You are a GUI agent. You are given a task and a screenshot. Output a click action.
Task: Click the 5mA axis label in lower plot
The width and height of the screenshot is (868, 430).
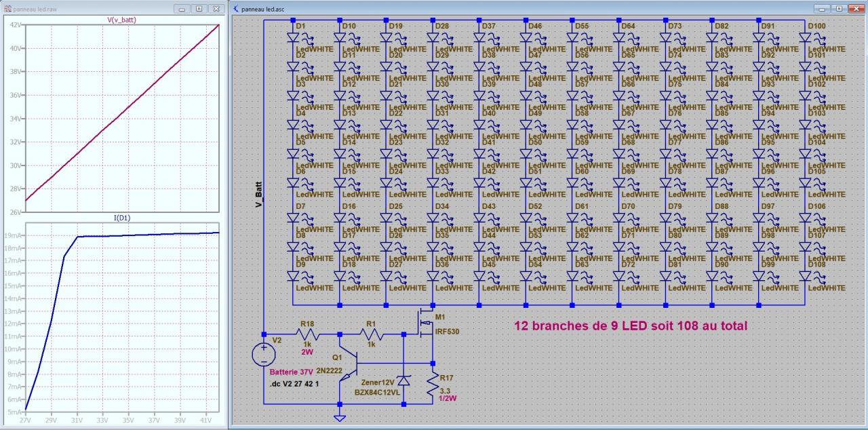16,412
